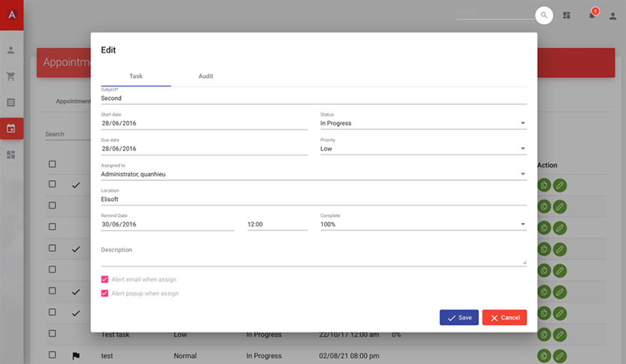Select the calendar icon in sidebar

pyautogui.click(x=11, y=128)
